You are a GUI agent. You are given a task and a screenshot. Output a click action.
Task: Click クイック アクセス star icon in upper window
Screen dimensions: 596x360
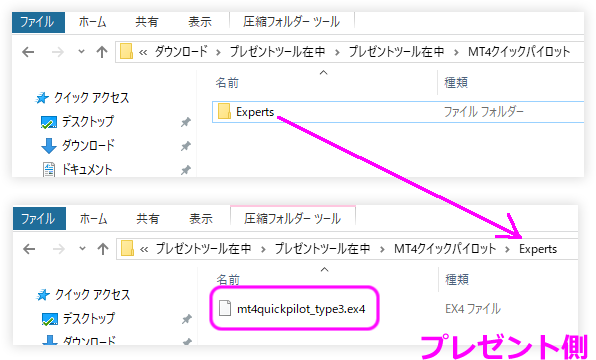pos(42,98)
